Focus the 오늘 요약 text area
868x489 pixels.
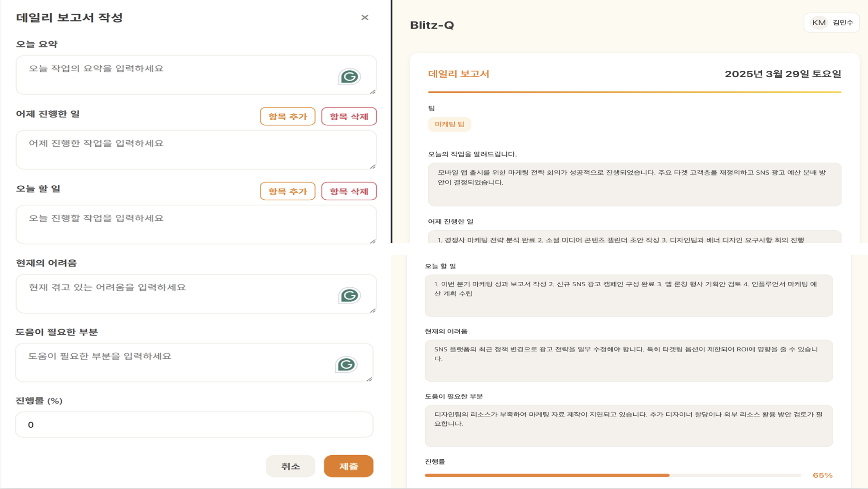[x=177, y=75]
